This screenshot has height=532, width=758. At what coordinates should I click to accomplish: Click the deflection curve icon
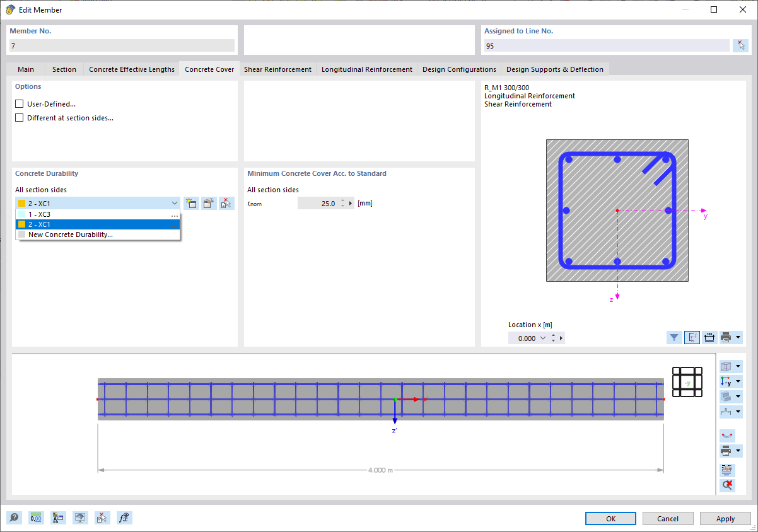coord(727,436)
